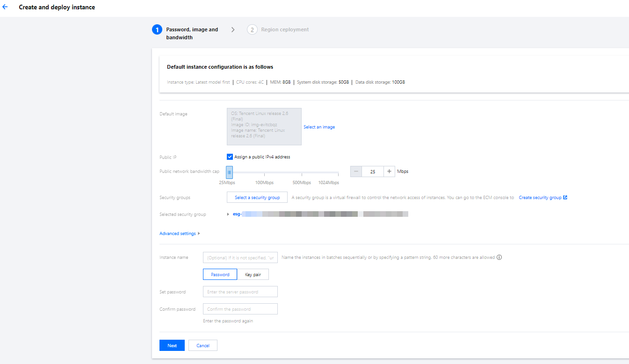Click the bandwidth slider handle
The width and height of the screenshot is (629, 364).
coord(229,172)
